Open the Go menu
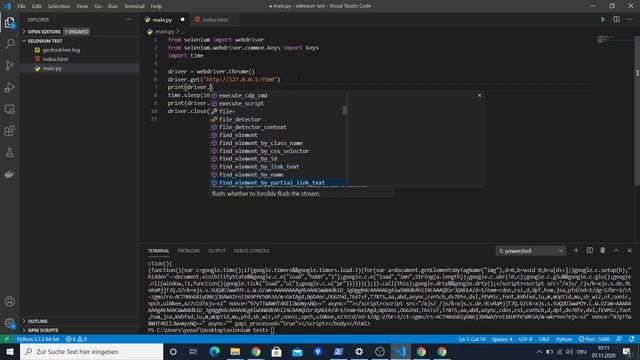The height and width of the screenshot is (360, 640). pyautogui.click(x=98, y=6)
